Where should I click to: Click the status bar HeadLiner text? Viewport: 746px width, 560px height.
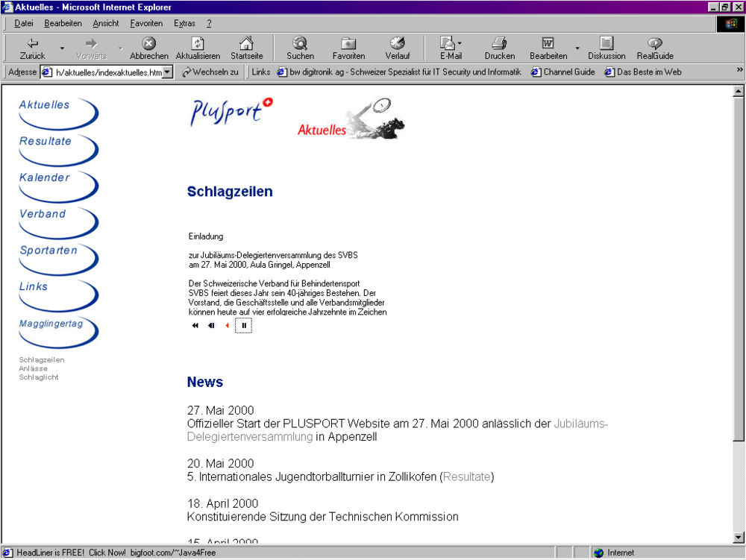pos(116,553)
